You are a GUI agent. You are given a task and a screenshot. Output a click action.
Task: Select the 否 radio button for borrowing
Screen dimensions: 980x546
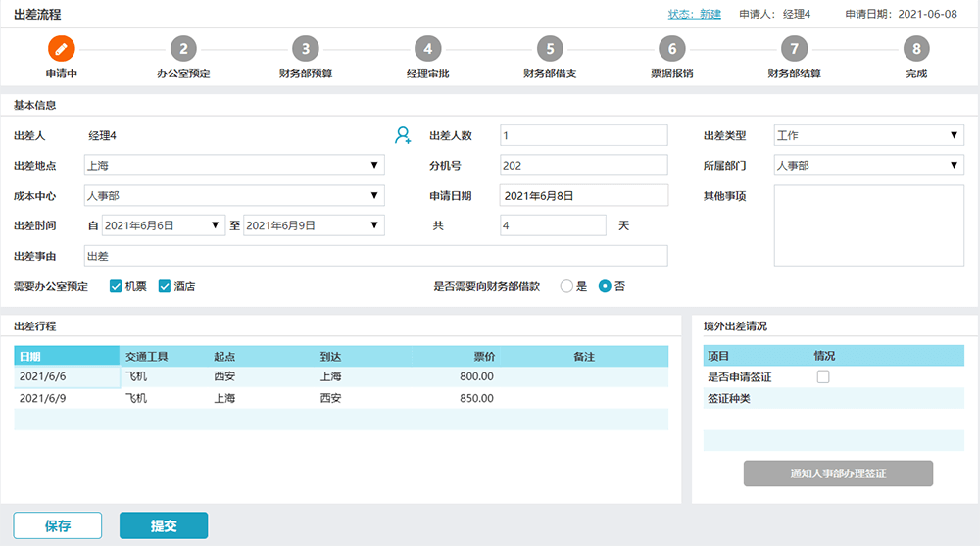click(x=605, y=286)
